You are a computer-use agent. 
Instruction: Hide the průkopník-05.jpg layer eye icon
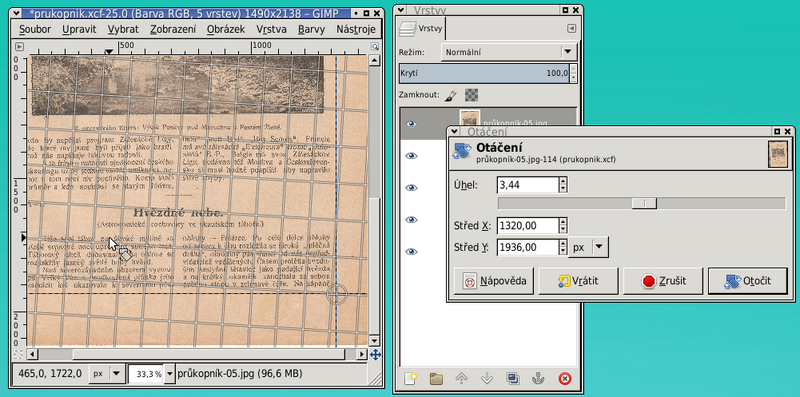[411, 123]
